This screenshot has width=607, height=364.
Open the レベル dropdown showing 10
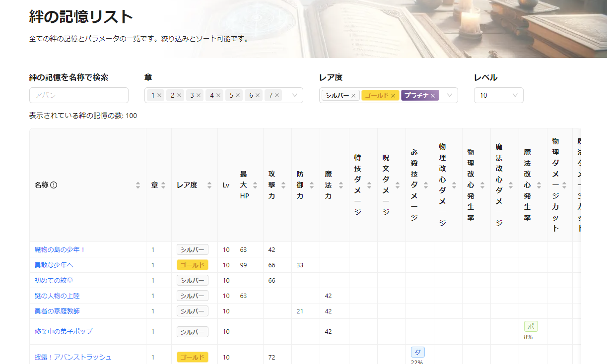coord(499,95)
